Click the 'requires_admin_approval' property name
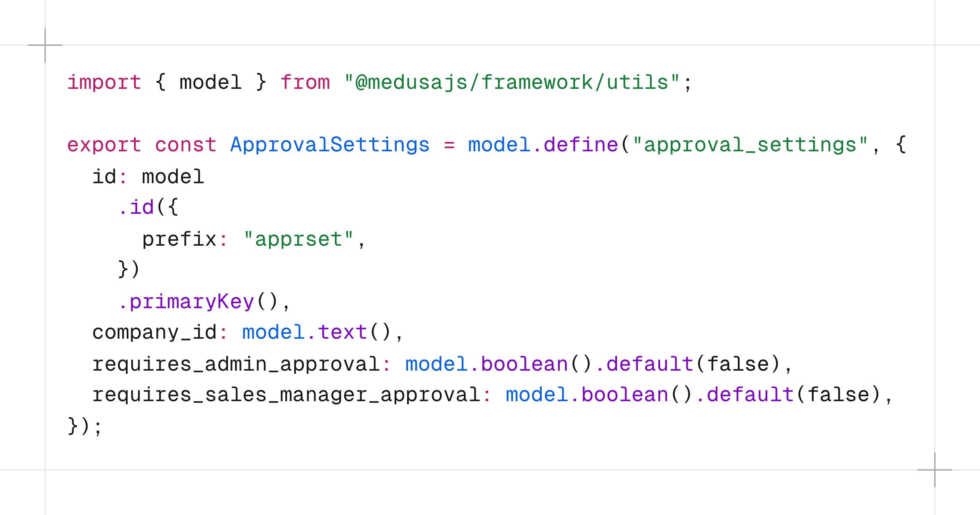980x515 pixels. point(236,364)
